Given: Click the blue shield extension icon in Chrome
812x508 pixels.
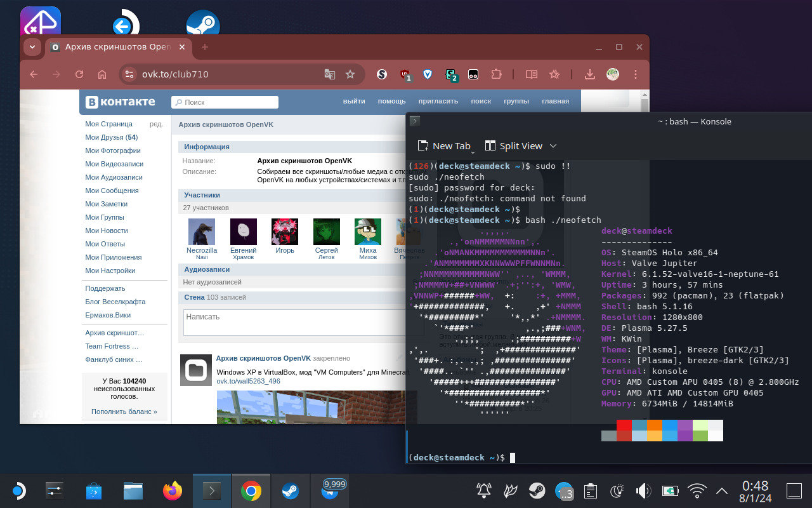Looking at the screenshot, I should (428, 74).
